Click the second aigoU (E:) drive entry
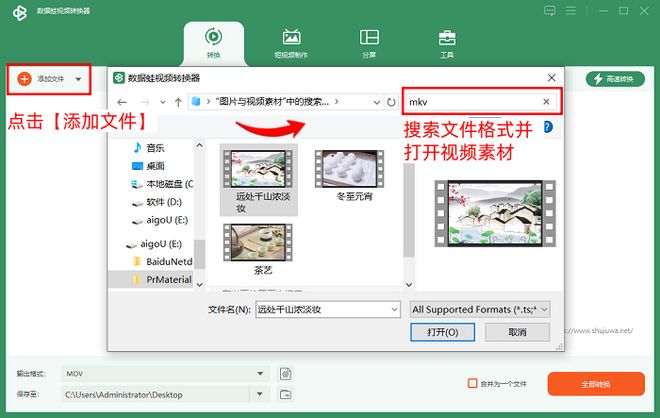Viewport: 660px width, 418px height. tap(154, 244)
